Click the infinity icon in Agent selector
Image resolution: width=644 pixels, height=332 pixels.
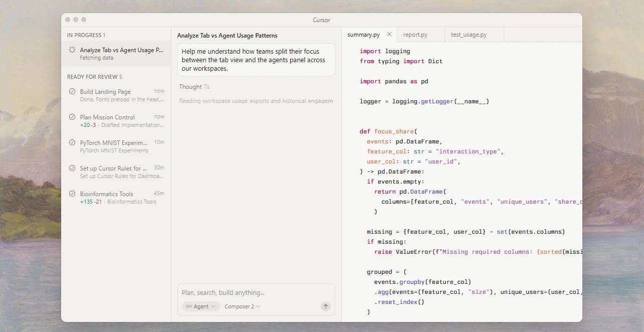188,306
